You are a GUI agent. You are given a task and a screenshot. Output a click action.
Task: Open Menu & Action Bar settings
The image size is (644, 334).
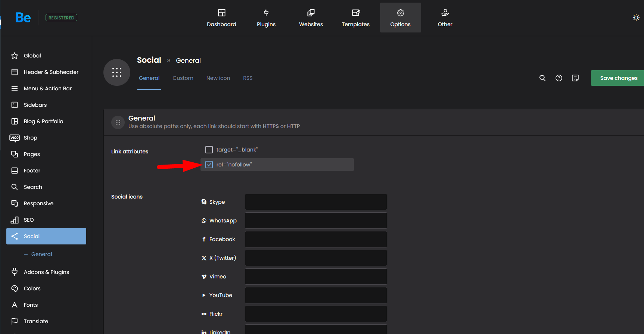(x=46, y=88)
